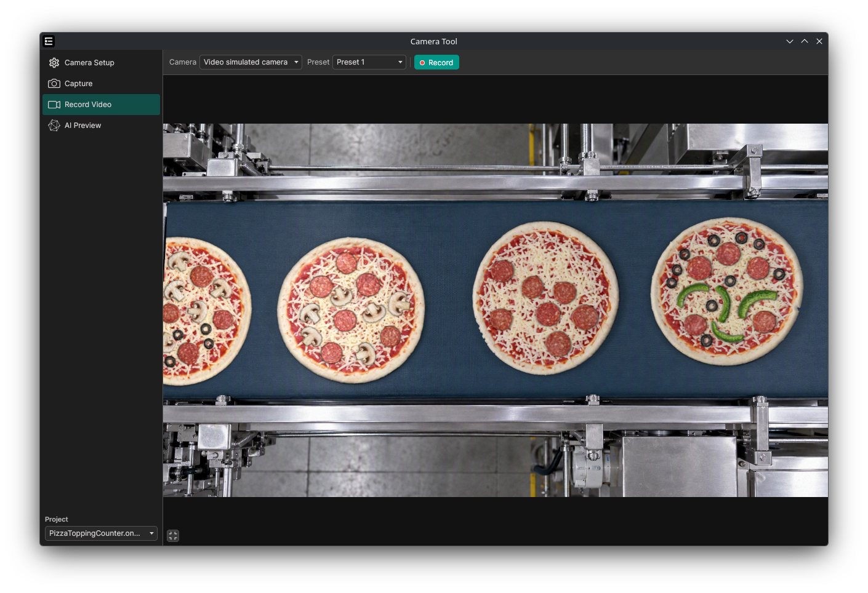Click the Preset label in toolbar
Screen dimensions: 868x593
[x=318, y=62]
